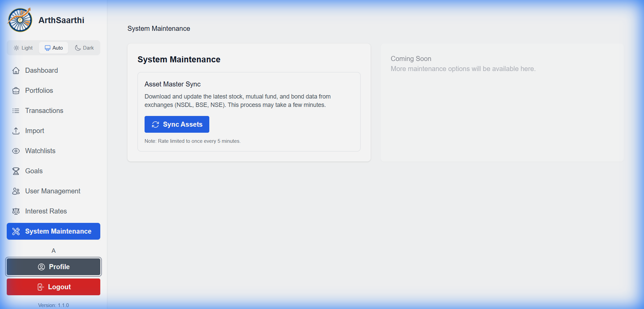Enable Light theme mode
Screen dimensions: 644x309
[x=23, y=48]
